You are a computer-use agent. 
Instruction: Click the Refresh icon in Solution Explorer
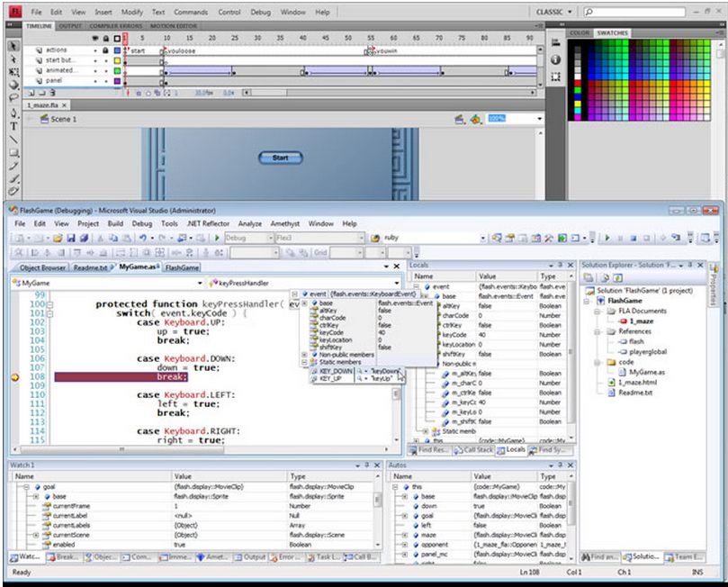point(617,277)
